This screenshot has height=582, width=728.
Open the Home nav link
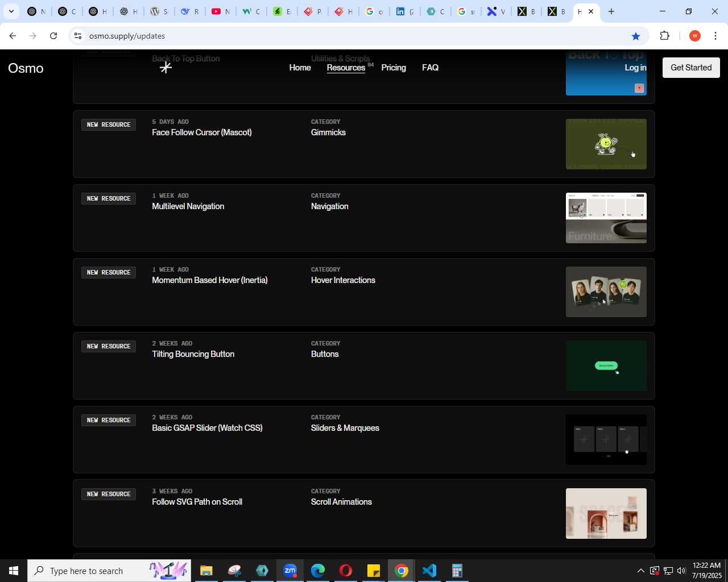click(300, 68)
